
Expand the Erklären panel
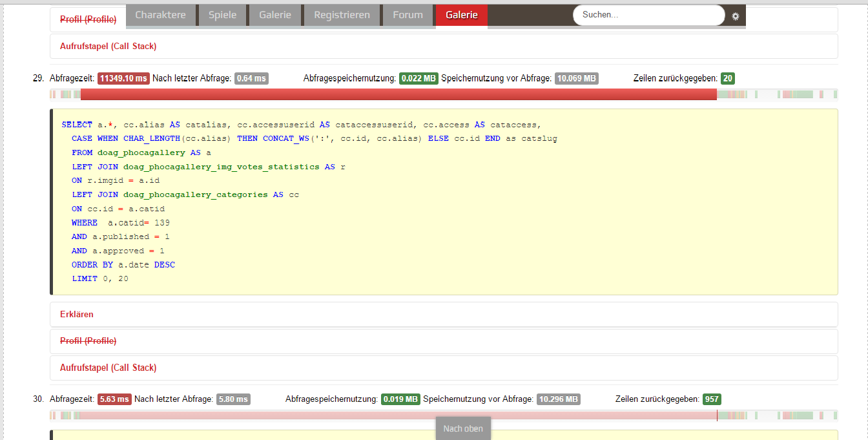[x=77, y=315]
